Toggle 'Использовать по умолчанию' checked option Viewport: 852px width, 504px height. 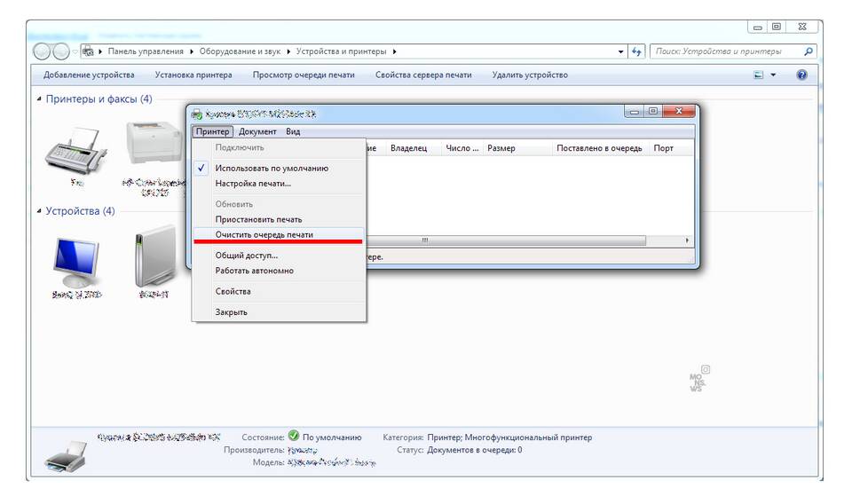click(x=272, y=168)
